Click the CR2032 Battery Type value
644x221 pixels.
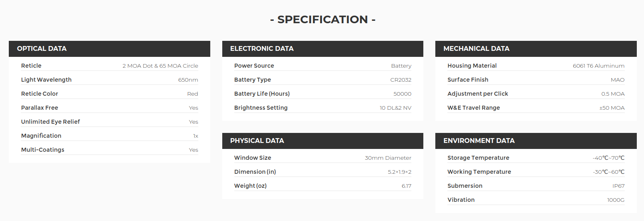(401, 80)
